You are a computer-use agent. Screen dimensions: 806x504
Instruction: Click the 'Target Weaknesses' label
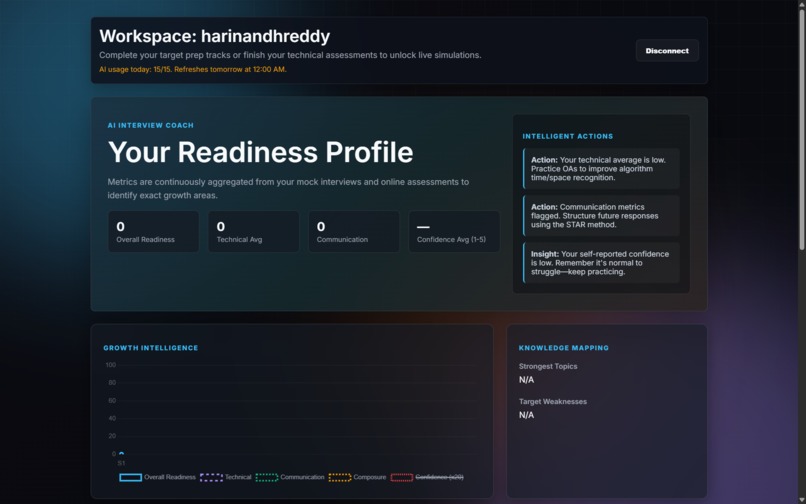[553, 402]
